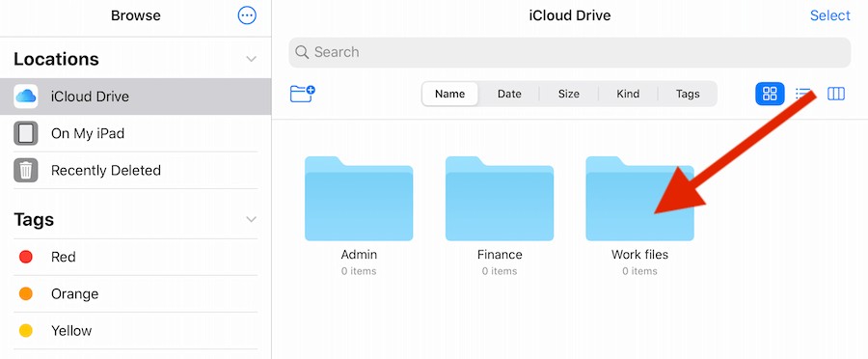Click the Red tag label
The width and height of the screenshot is (868, 359).
pos(63,257)
